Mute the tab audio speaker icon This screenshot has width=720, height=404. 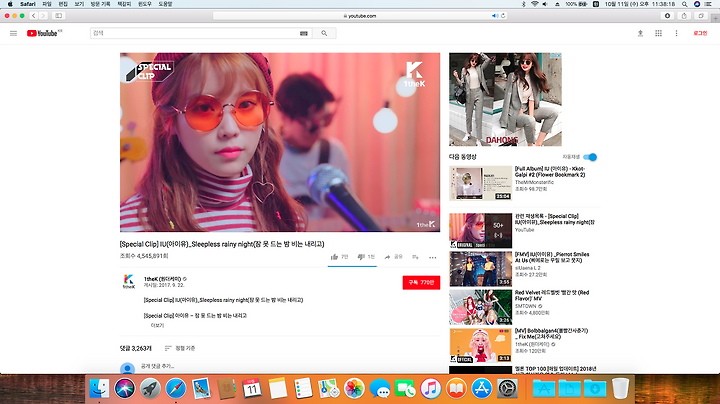click(x=495, y=16)
